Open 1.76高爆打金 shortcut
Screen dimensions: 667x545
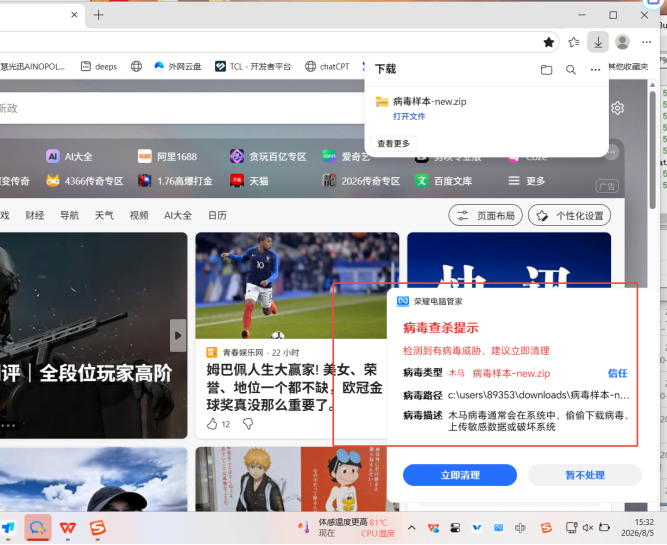(175, 181)
